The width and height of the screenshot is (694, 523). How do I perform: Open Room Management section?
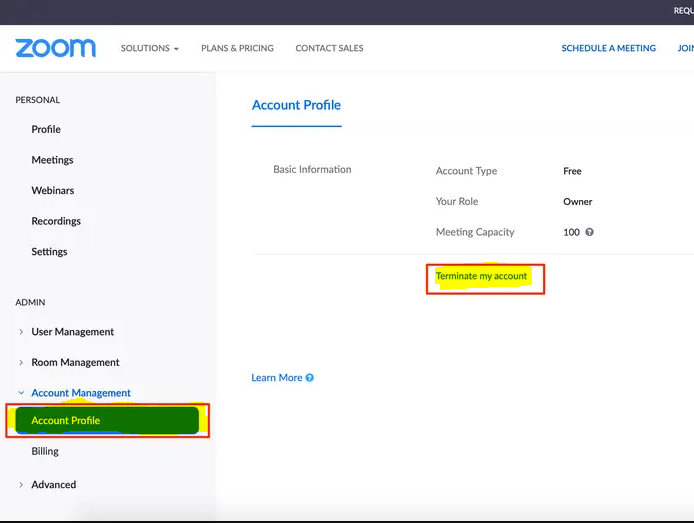tap(75, 362)
